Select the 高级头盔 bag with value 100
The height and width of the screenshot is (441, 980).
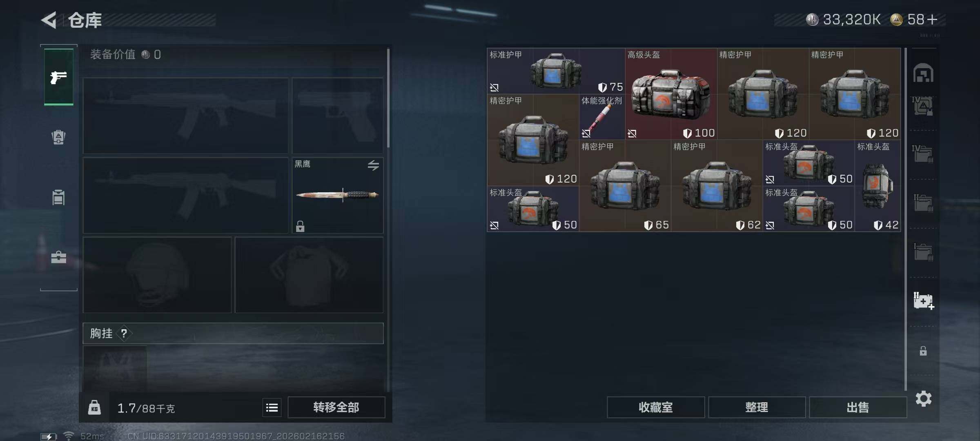pyautogui.click(x=671, y=94)
